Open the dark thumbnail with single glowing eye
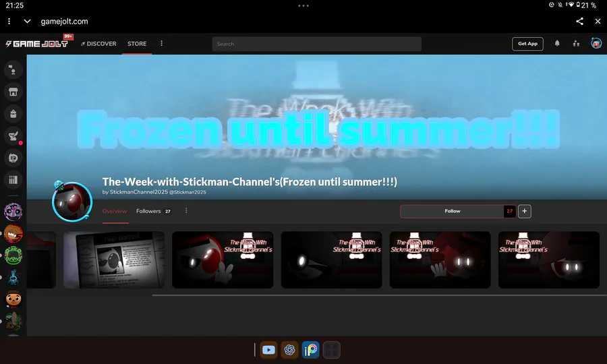Screen dimensions: 607x364 coord(331,260)
